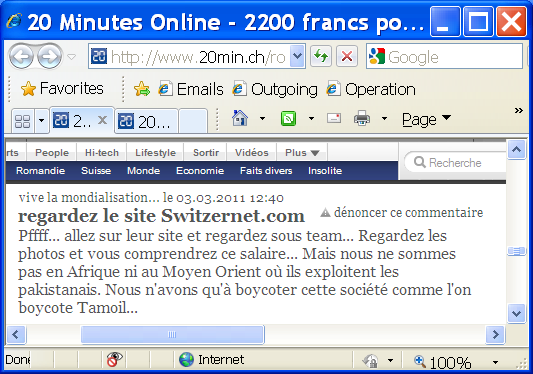The image size is (533, 374).
Task: Open Economie in the blue nav bar
Action: tap(200, 171)
